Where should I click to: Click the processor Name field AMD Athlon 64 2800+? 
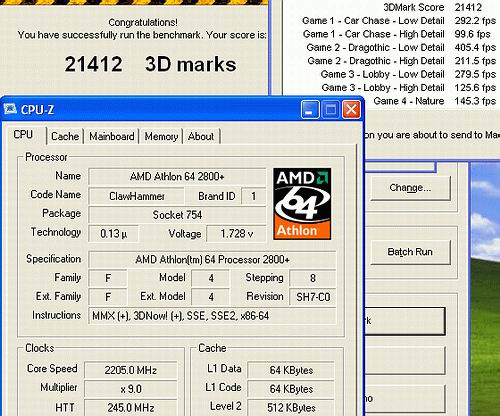pyautogui.click(x=177, y=177)
